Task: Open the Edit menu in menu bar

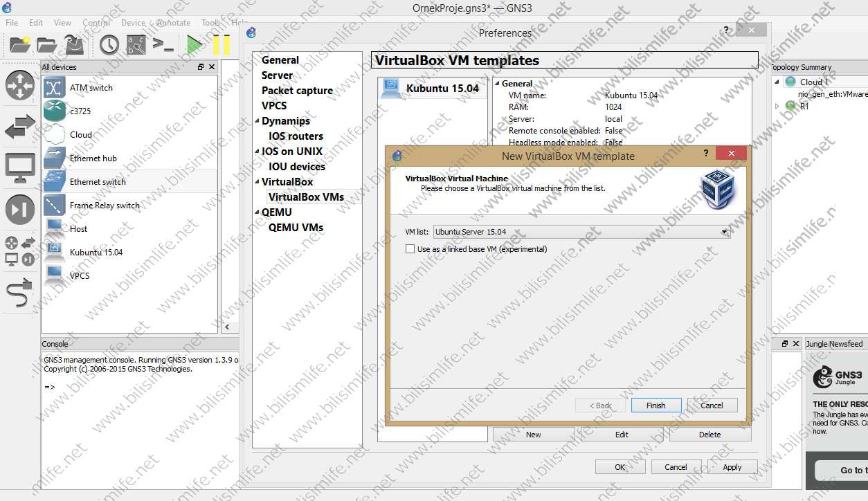Action: pyautogui.click(x=36, y=23)
